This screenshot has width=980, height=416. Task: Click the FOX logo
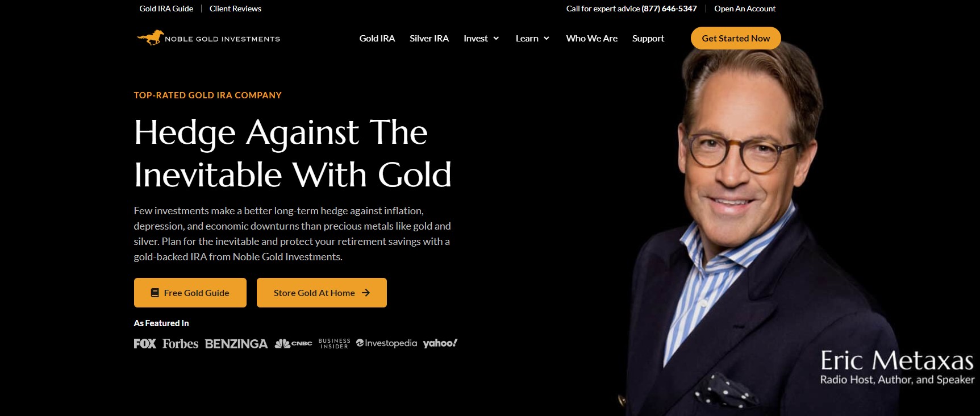[145, 343]
